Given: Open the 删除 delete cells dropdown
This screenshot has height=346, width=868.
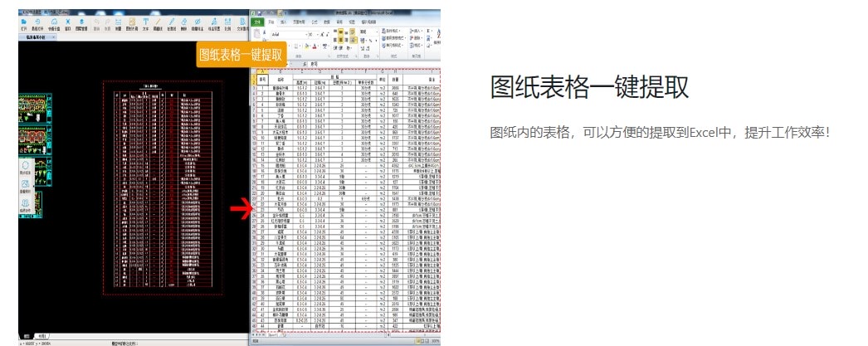Looking at the screenshot, I should tap(417, 38).
